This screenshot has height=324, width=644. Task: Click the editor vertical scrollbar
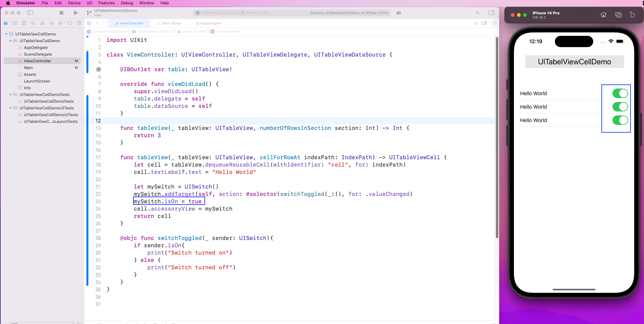coord(497,138)
